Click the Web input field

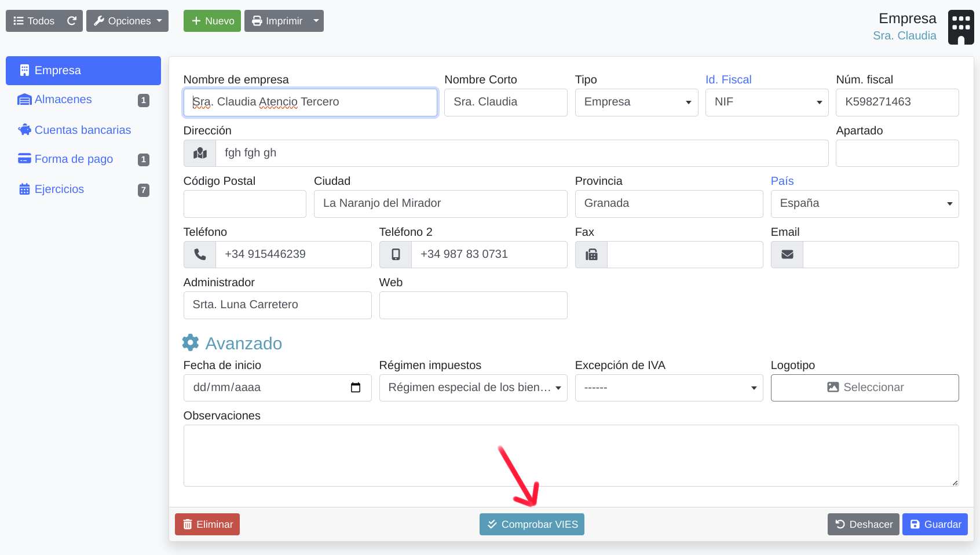[473, 305]
